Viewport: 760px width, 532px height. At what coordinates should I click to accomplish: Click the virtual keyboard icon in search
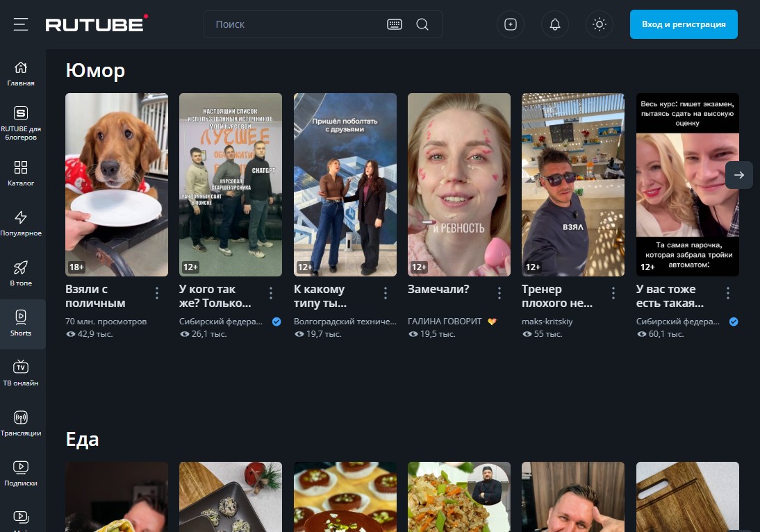point(395,24)
